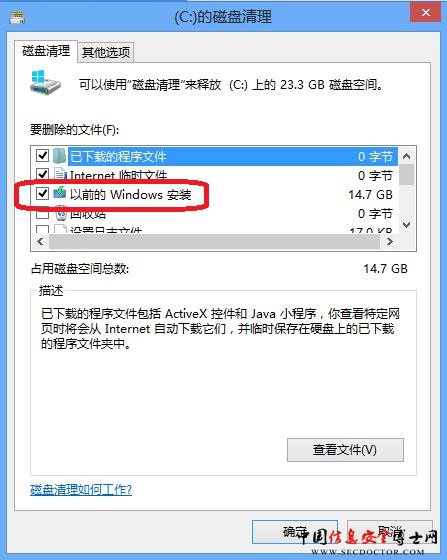Click the 设置日志文件 document icon
Screen dimensions: 447x560
60,229
